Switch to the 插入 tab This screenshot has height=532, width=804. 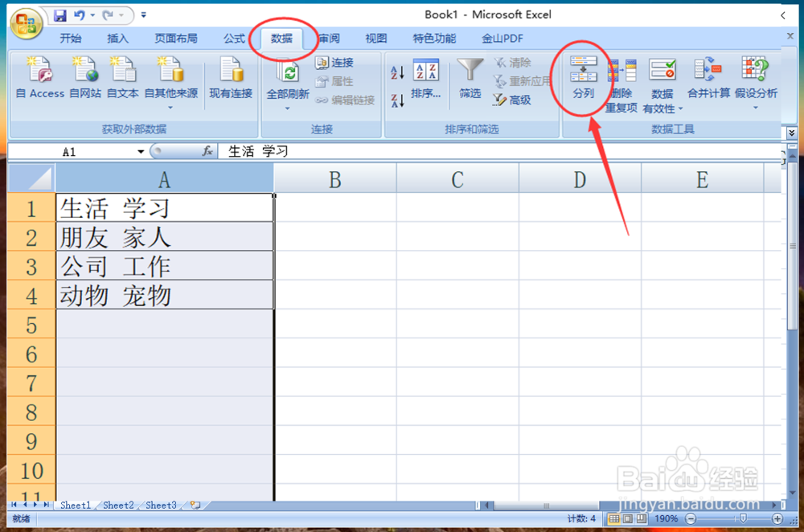[x=117, y=39]
